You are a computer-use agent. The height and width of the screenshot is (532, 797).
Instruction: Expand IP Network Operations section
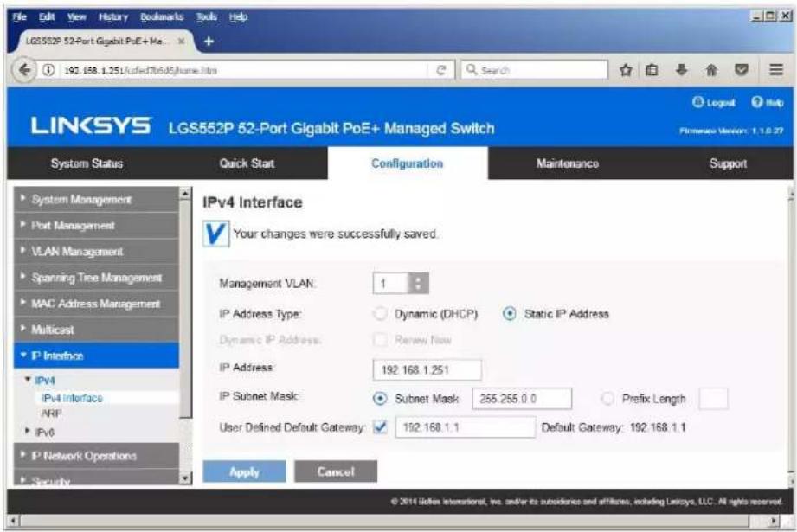96,455
